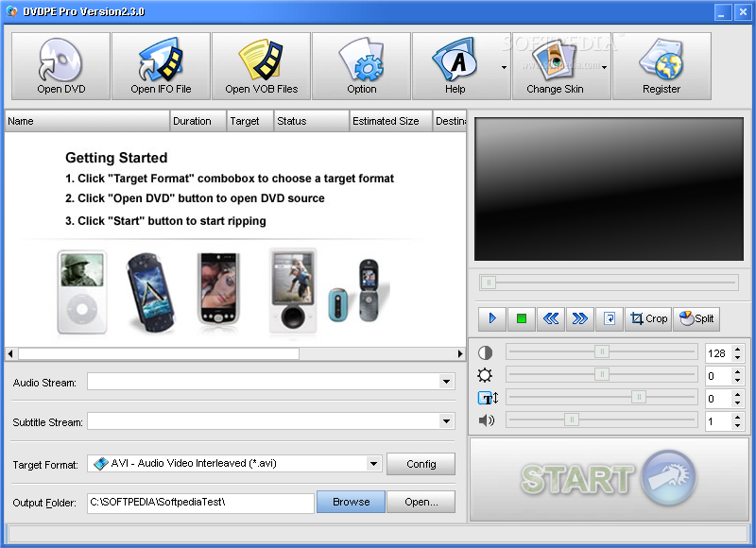
Task: Close the DVDPE Pro window
Action: [x=743, y=12]
